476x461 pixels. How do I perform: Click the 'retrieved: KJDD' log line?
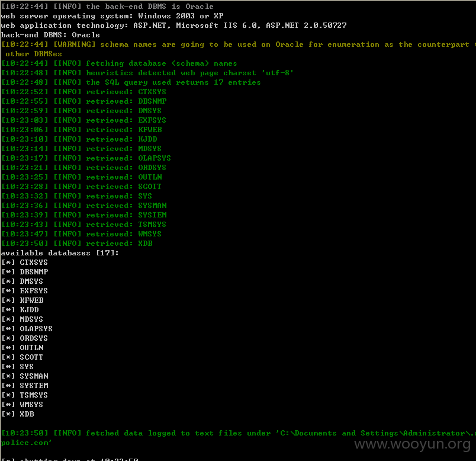point(79,139)
